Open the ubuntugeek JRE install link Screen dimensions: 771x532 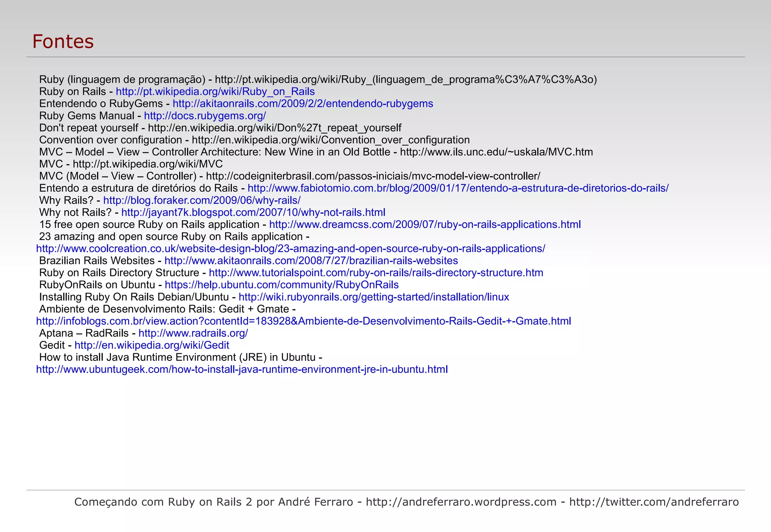tap(242, 369)
